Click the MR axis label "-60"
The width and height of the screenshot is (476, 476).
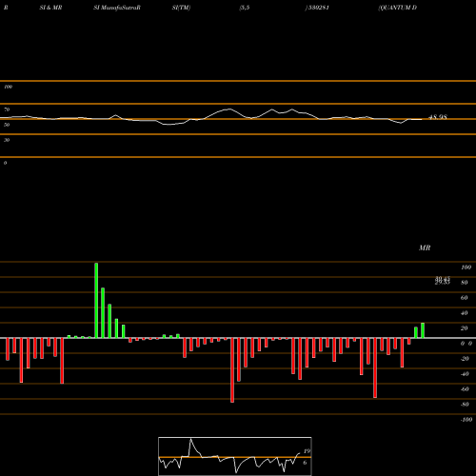click(x=465, y=389)
